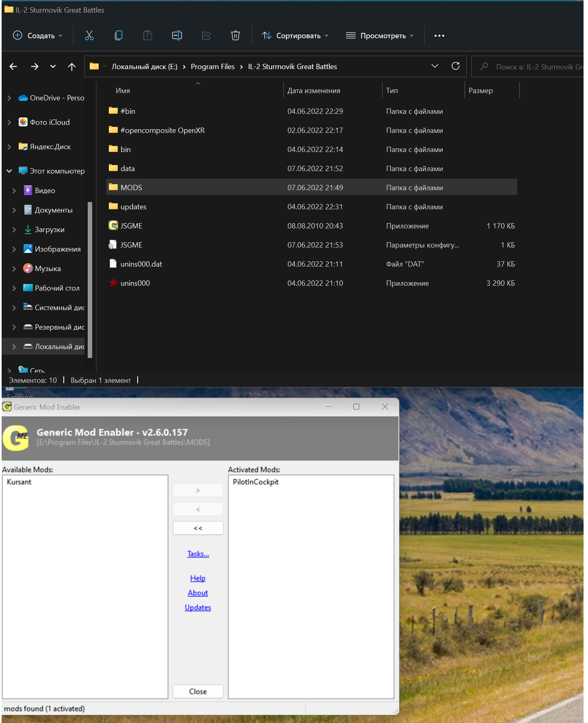Image resolution: width=588 pixels, height=723 pixels.
Task: Expand the OneDrive tree node
Action: click(9, 98)
